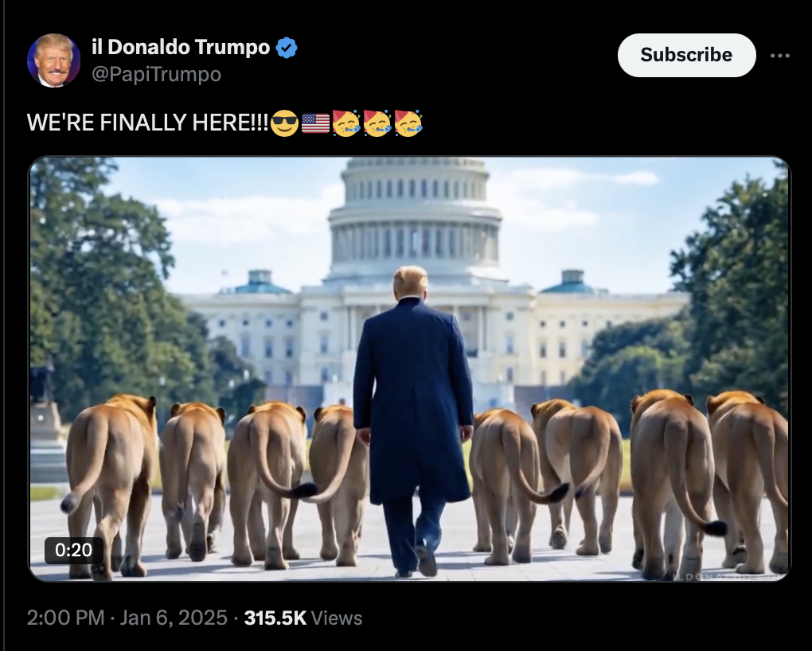Screen dimensions: 812x651
Task: Click the Capitol dome in the video
Action: 414,217
